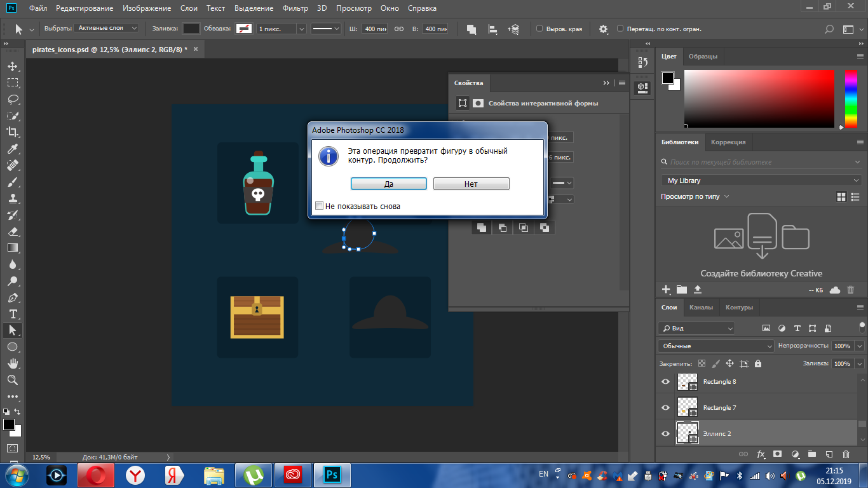Select the Horizontal Type tool
Image resolution: width=868 pixels, height=488 pixels.
[12, 314]
